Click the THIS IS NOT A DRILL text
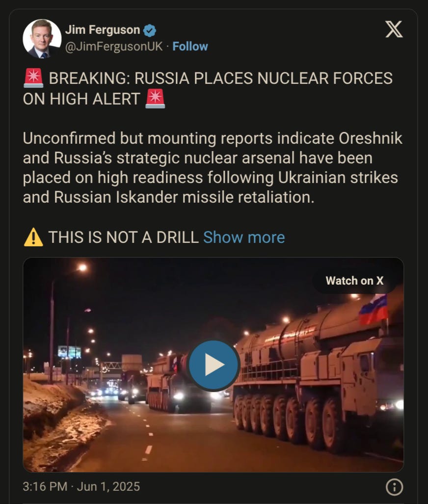Viewport: 428px width, 504px height. [124, 237]
